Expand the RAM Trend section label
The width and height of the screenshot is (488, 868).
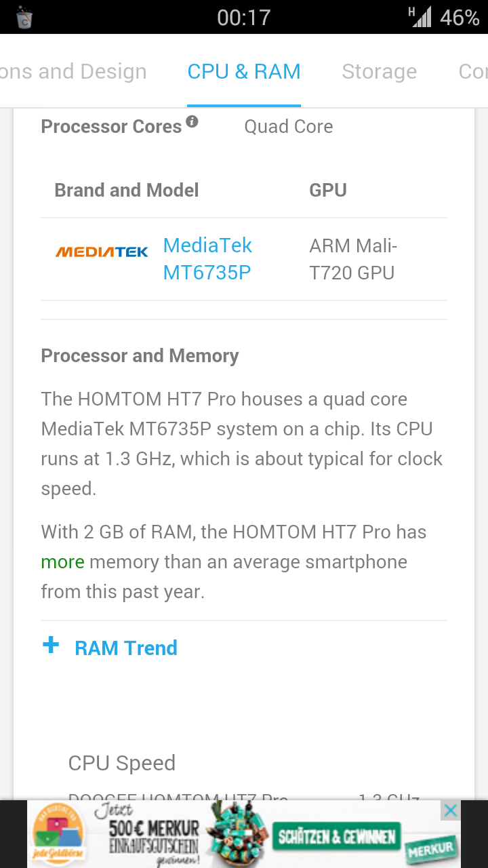click(x=126, y=648)
